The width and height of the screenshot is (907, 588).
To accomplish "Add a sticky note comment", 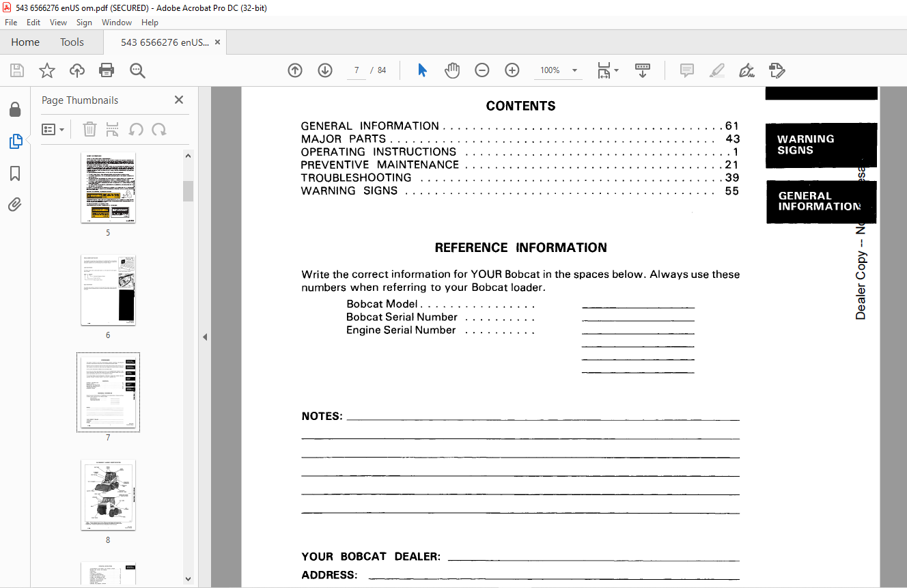I will (687, 70).
